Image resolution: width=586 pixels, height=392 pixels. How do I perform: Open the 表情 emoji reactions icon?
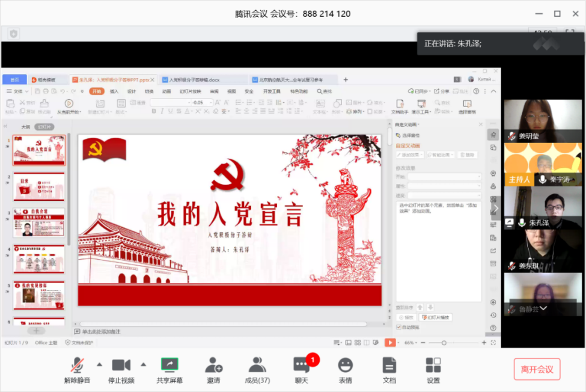click(345, 366)
